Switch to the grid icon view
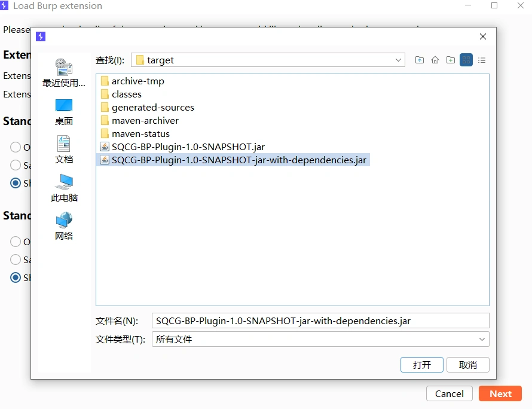 tap(466, 60)
